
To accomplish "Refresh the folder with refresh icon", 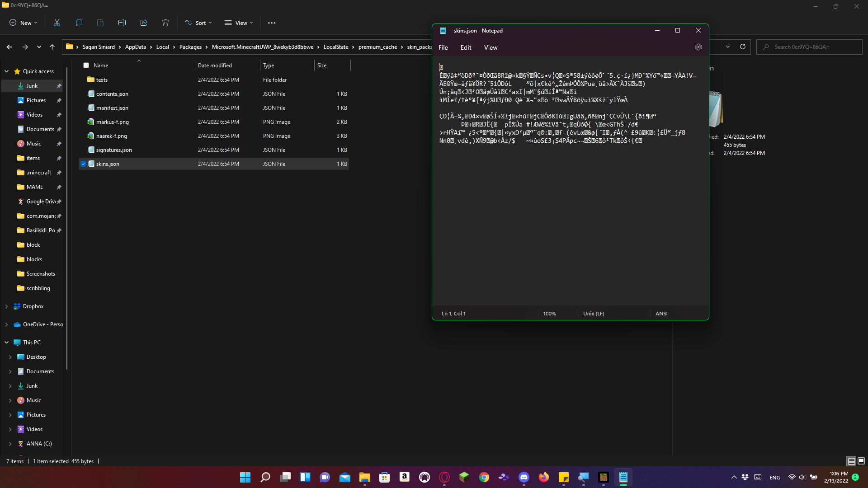I will tap(742, 47).
